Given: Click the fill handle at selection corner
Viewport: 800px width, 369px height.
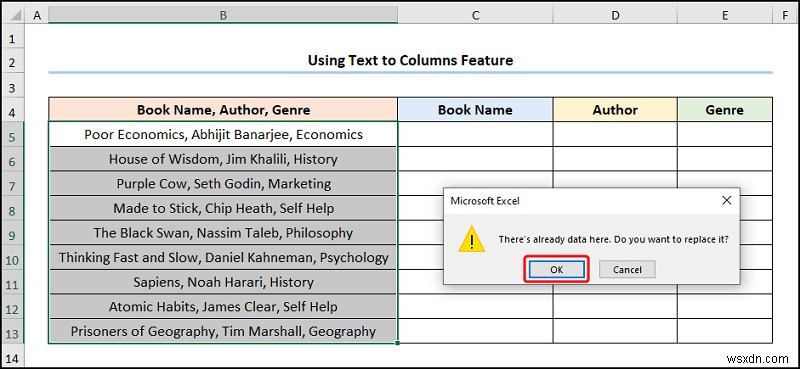Looking at the screenshot, I should (397, 343).
